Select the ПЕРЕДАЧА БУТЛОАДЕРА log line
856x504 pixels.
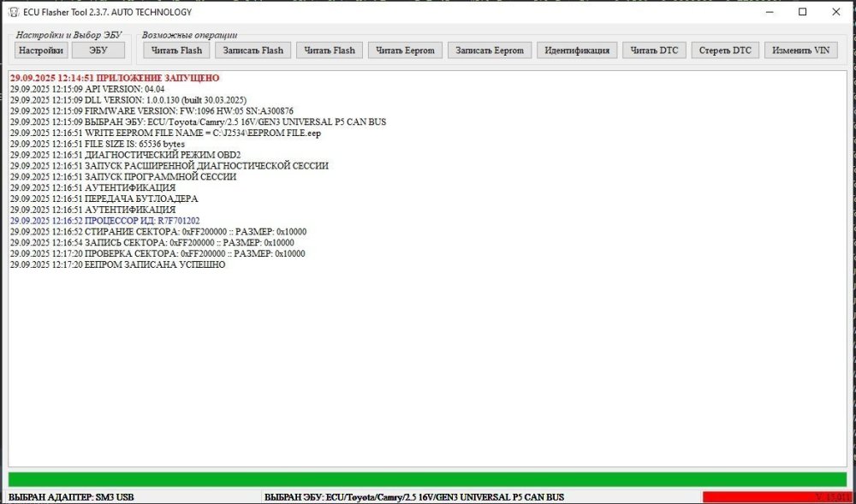coord(104,199)
